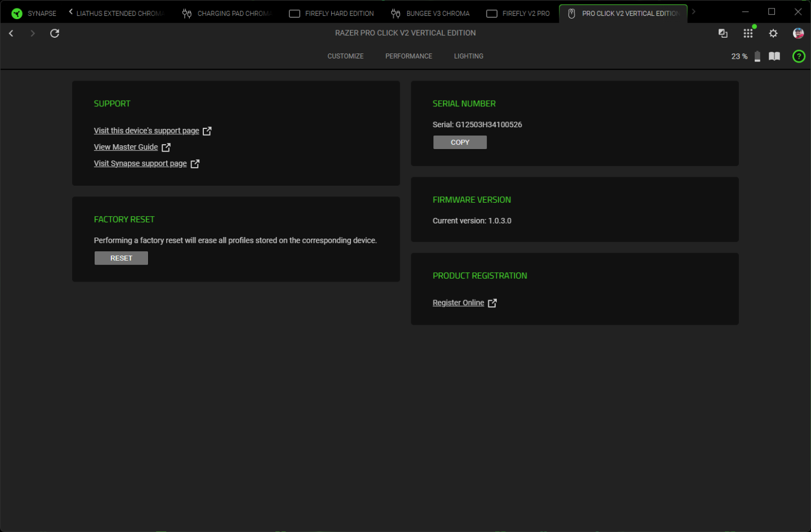Go back using the back arrow

[x=11, y=33]
